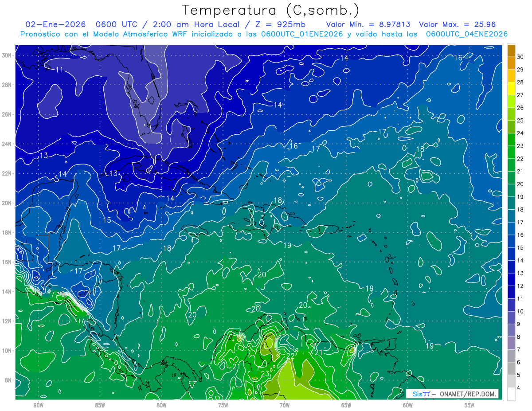The height and width of the screenshot is (411, 532).
Task: Click the color-scale number 20 in the legend
Action: [521, 184]
